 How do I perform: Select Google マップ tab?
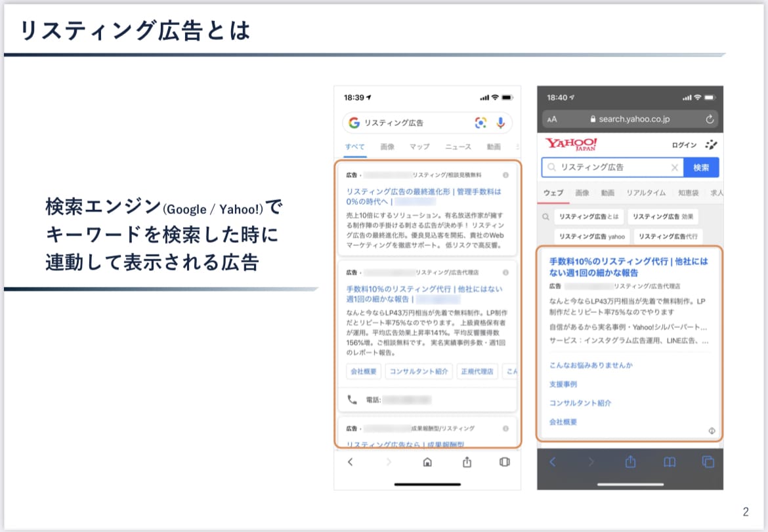pyautogui.click(x=419, y=147)
